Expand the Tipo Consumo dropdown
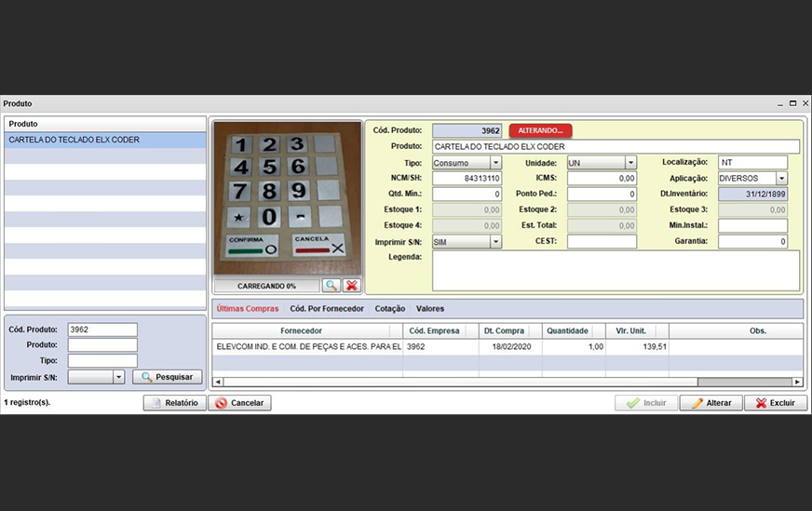Image resolution: width=812 pixels, height=511 pixels. coord(495,163)
